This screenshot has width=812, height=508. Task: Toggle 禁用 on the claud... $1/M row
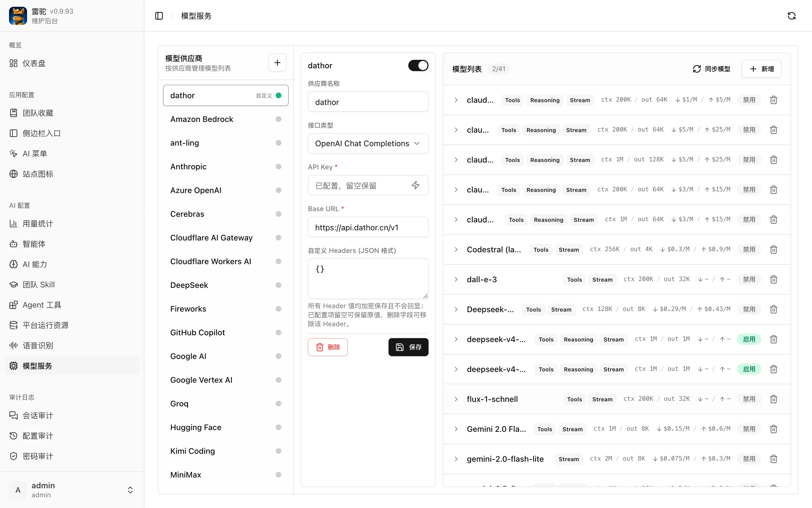point(749,100)
